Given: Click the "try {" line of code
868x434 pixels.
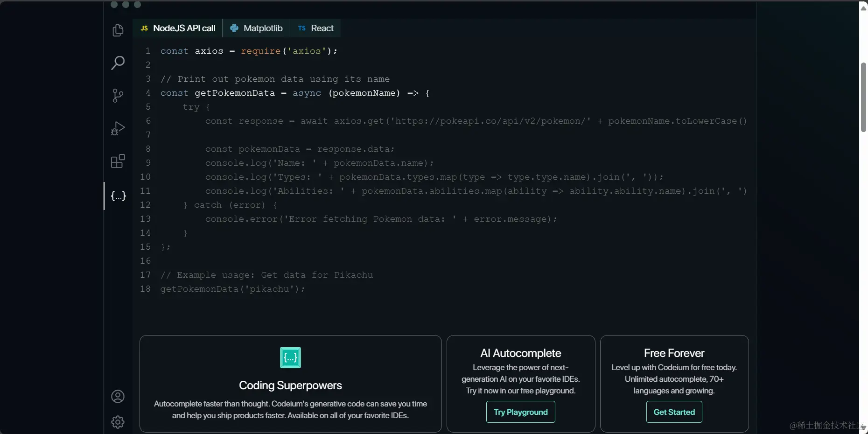Looking at the screenshot, I should click(196, 107).
